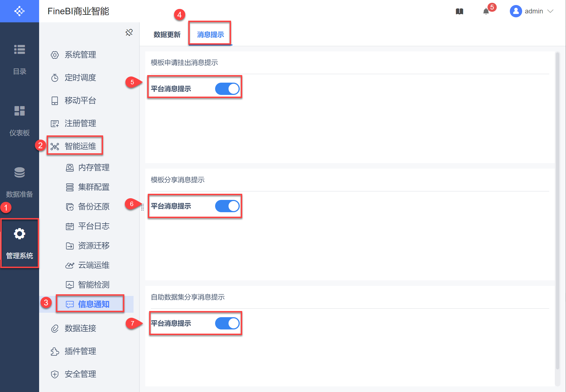Open notifications bell with 5 alerts
The height and width of the screenshot is (392, 566).
pos(486,11)
